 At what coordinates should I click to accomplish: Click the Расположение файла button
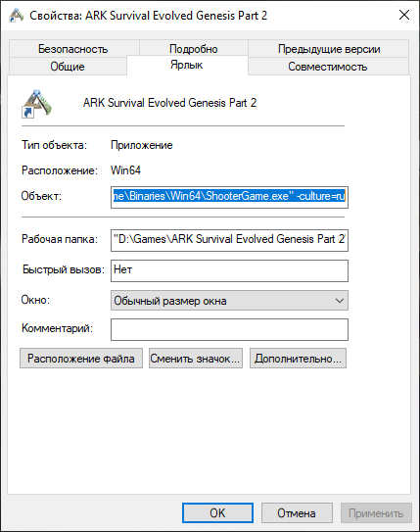pos(81,358)
